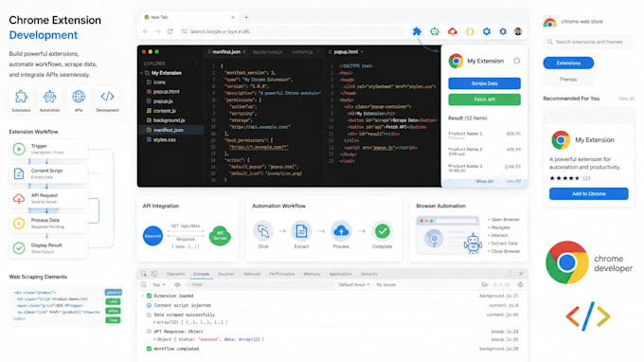Image resolution: width=644 pixels, height=362 pixels.
Task: Switch to the Application tab in DevTools
Action: [x=340, y=274]
